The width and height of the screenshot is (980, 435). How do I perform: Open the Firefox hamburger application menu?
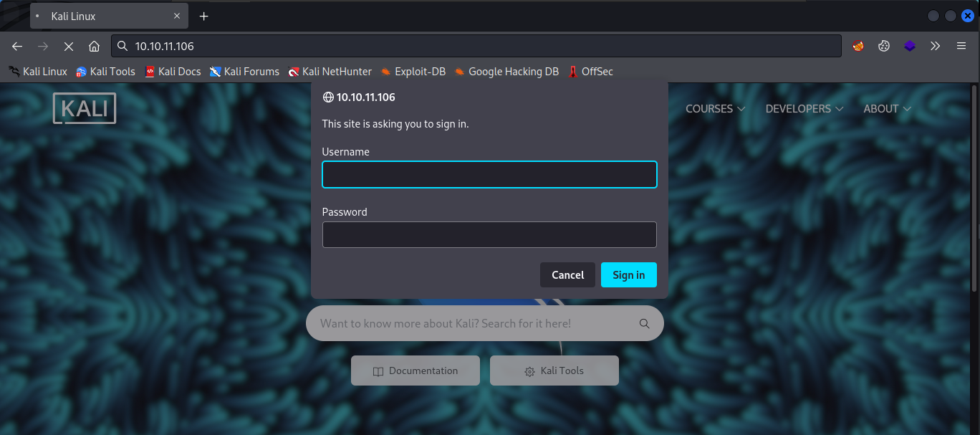(x=961, y=46)
